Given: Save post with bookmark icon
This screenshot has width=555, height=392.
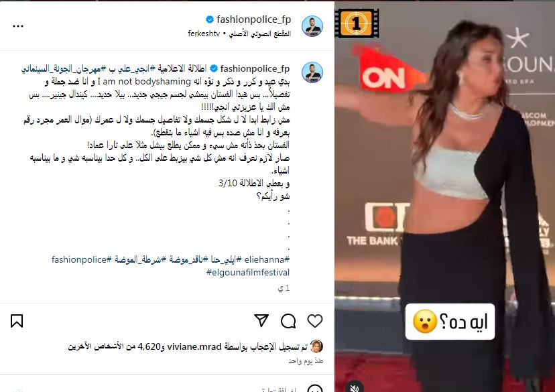Looking at the screenshot, I should point(17,321).
